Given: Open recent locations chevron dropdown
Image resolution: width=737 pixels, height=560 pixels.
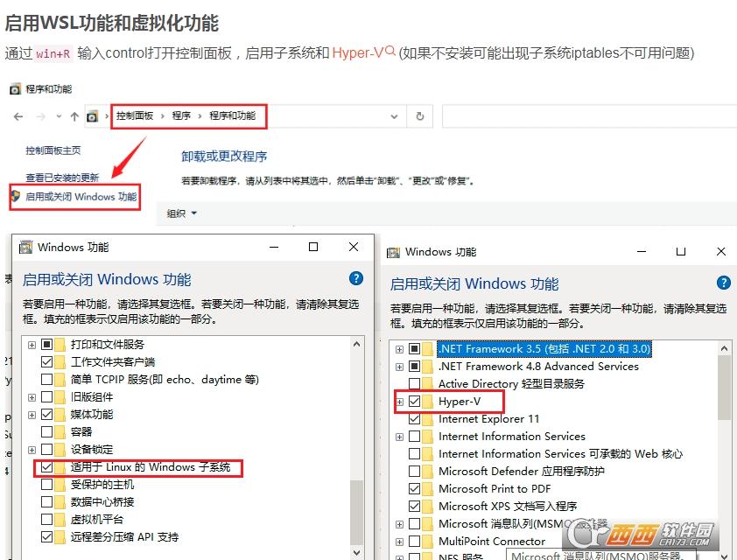Looking at the screenshot, I should [x=59, y=116].
